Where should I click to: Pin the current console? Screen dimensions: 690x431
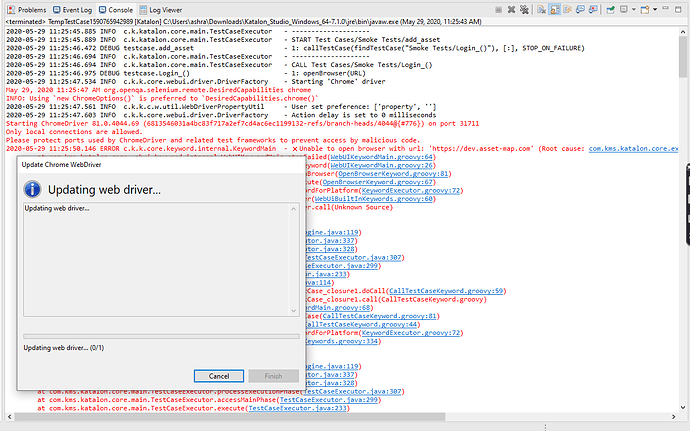pos(610,10)
